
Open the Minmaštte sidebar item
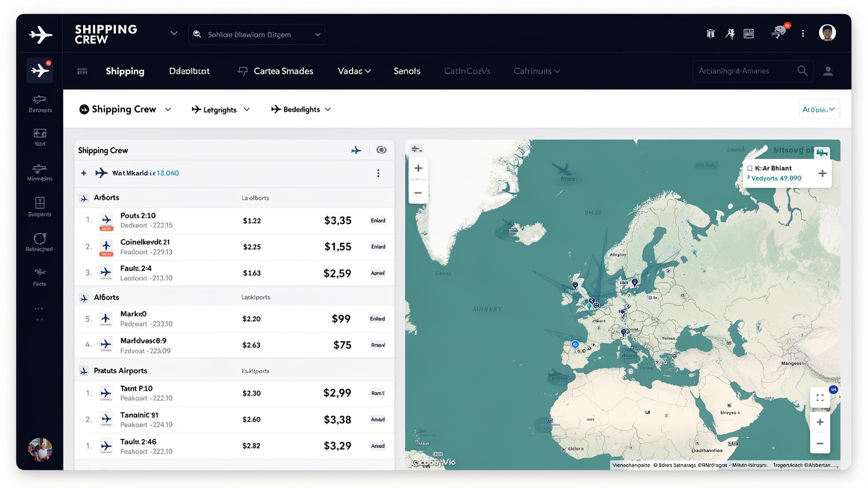point(40,173)
